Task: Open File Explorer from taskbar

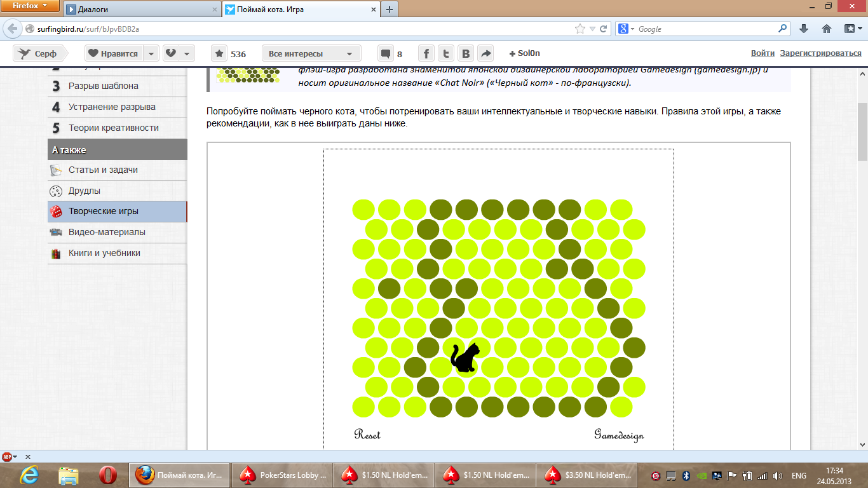Action: click(x=68, y=475)
